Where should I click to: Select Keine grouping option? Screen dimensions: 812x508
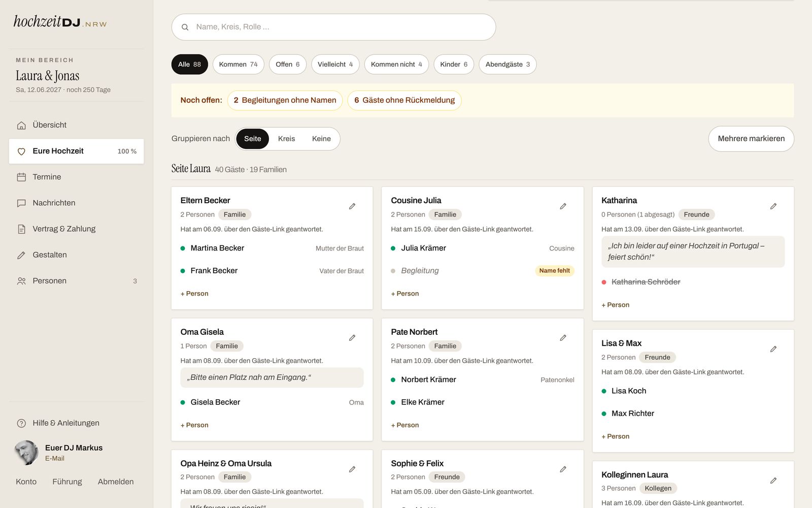pyautogui.click(x=321, y=139)
